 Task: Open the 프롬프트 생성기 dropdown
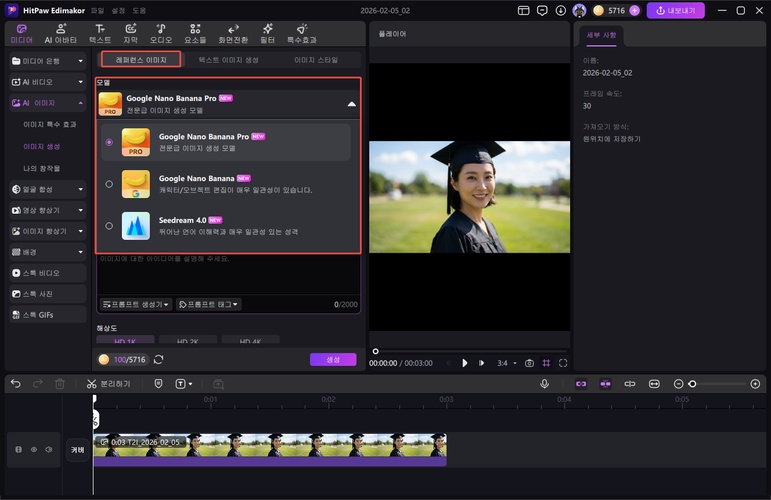pyautogui.click(x=136, y=303)
